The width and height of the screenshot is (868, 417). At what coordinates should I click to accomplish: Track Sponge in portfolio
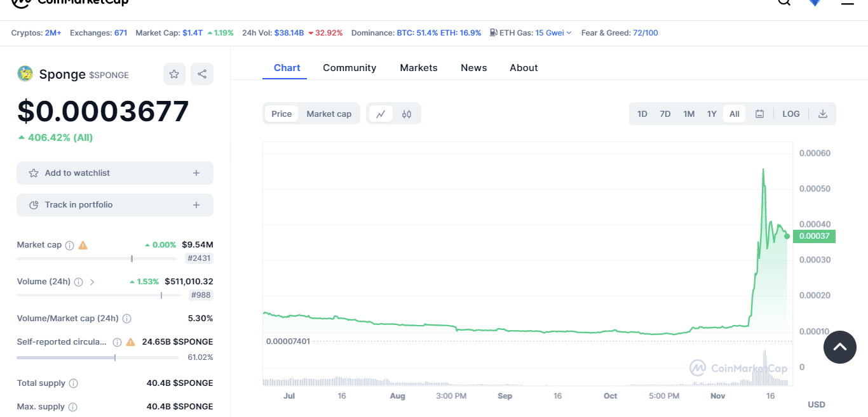coord(115,205)
